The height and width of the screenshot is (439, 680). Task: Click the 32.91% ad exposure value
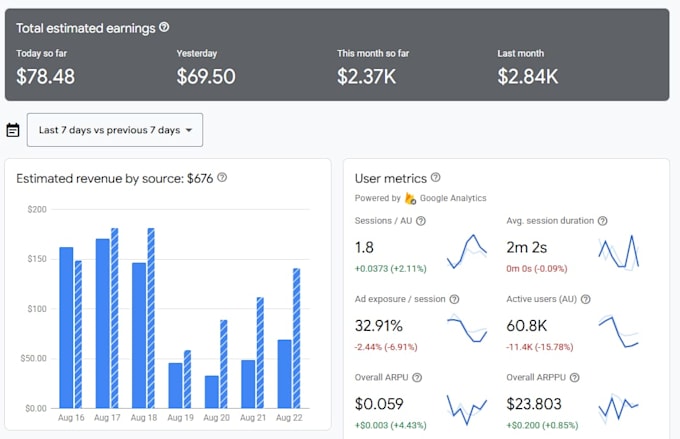pyautogui.click(x=379, y=326)
